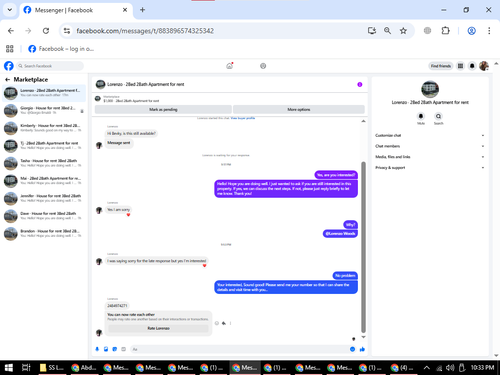Click Rate Lorenzo button
The image size is (500, 375).
pyautogui.click(x=158, y=328)
